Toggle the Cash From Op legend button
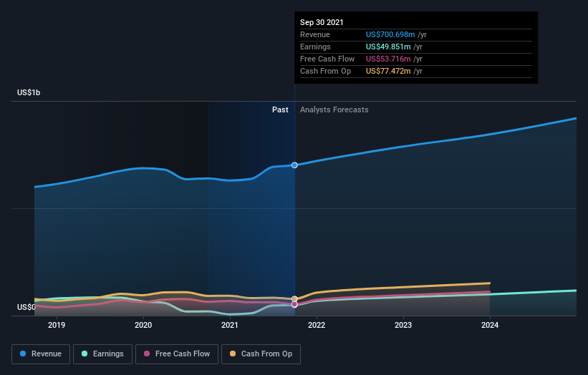588x375 pixels. click(x=261, y=354)
